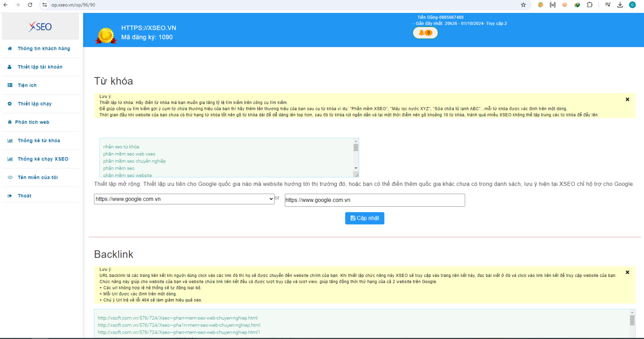This screenshot has height=339, width=644.
Task: Click the Cập nhật button
Action: coord(365,218)
